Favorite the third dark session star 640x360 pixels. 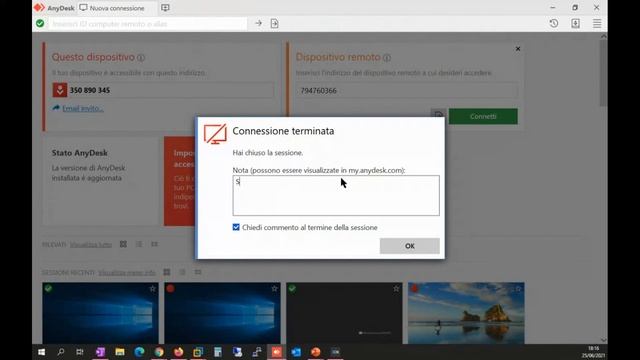tap(396, 289)
